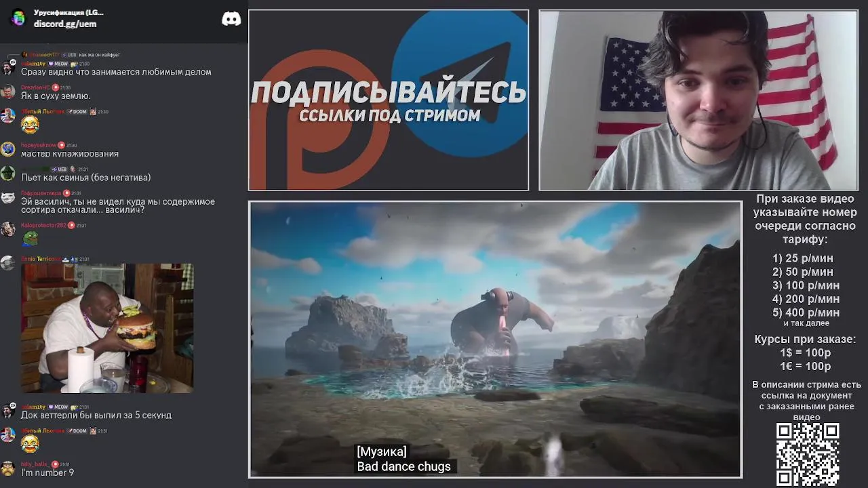Click the tariff line '2) 50 р/мин'

coord(803,272)
